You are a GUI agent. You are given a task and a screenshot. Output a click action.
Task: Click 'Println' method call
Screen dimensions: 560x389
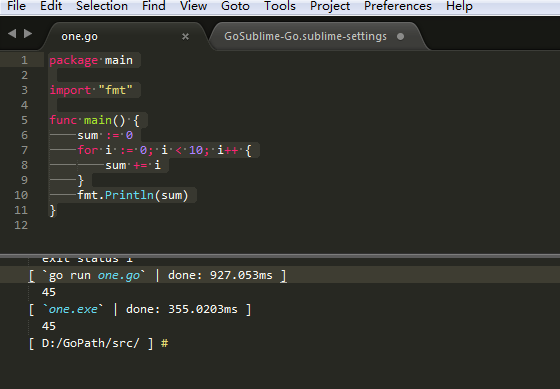(x=129, y=195)
